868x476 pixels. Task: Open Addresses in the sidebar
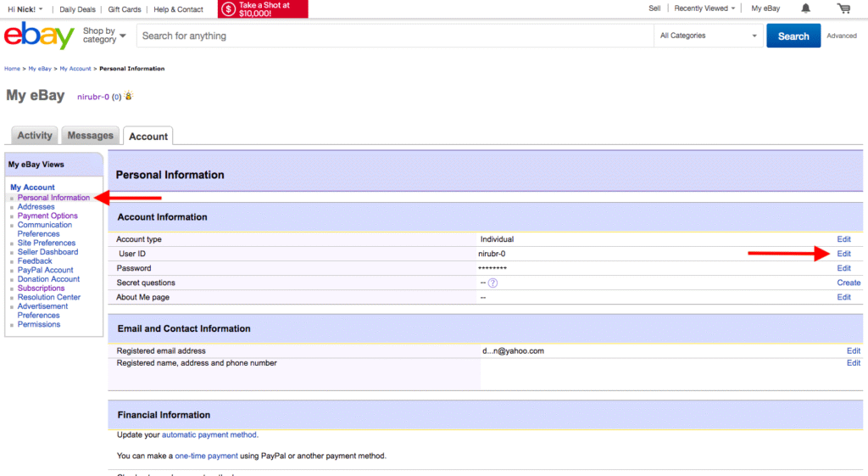coord(36,206)
